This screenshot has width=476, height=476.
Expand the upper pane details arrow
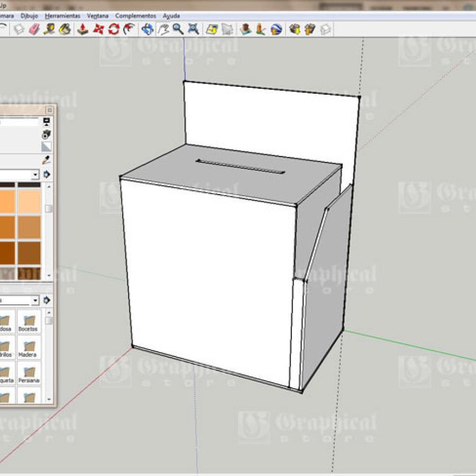click(x=47, y=175)
